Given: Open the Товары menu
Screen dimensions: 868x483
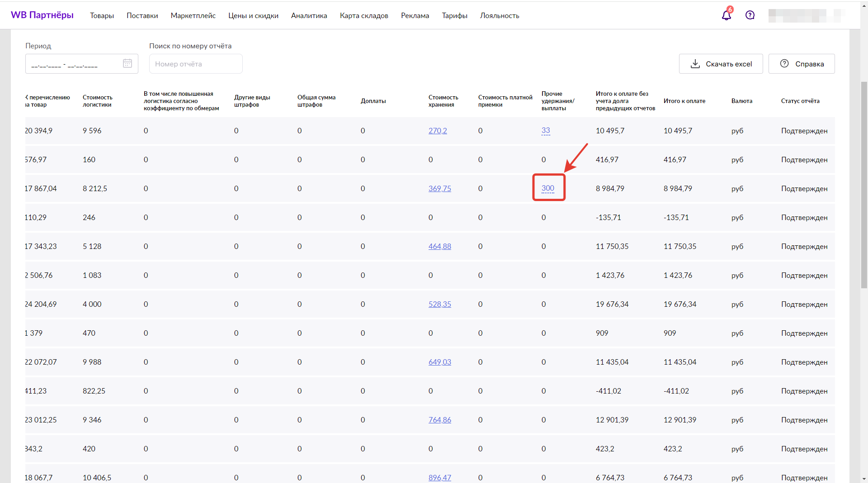Looking at the screenshot, I should [x=102, y=16].
